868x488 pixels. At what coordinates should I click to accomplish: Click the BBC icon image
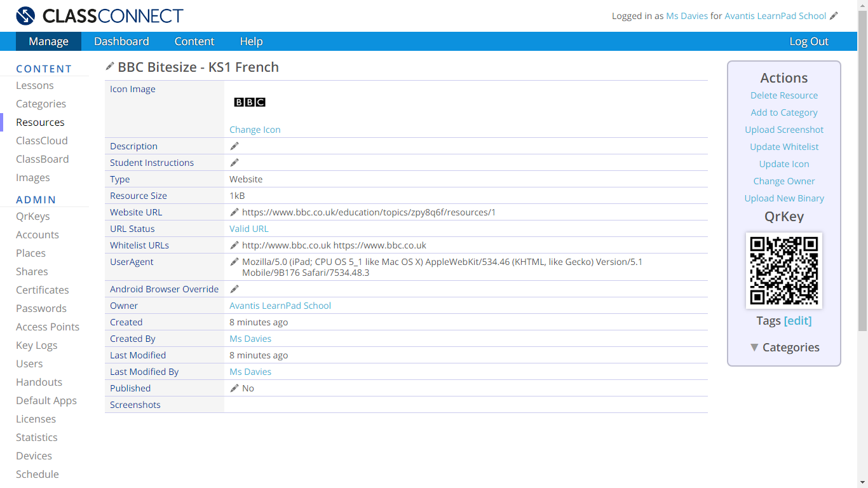click(x=250, y=102)
